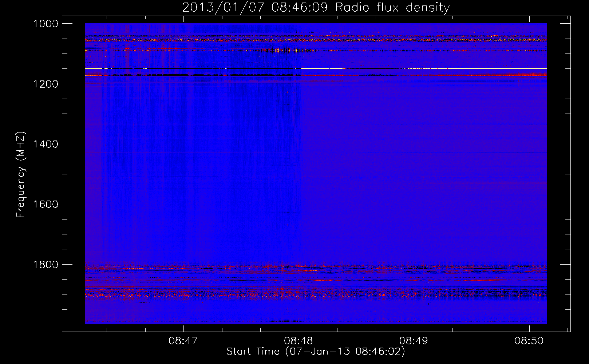Select the 1200 frequency axis label

(x=46, y=84)
